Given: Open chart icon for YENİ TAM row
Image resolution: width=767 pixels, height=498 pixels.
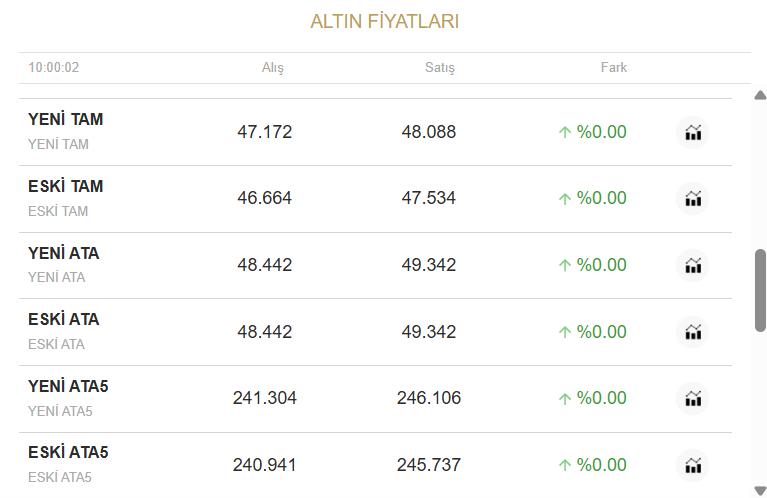Looking at the screenshot, I should (x=693, y=132).
